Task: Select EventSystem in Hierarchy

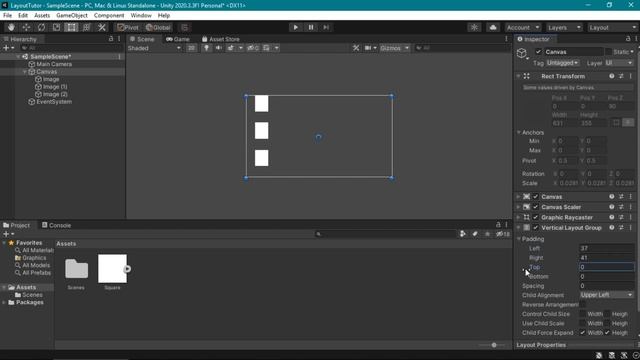Action: tap(54, 102)
